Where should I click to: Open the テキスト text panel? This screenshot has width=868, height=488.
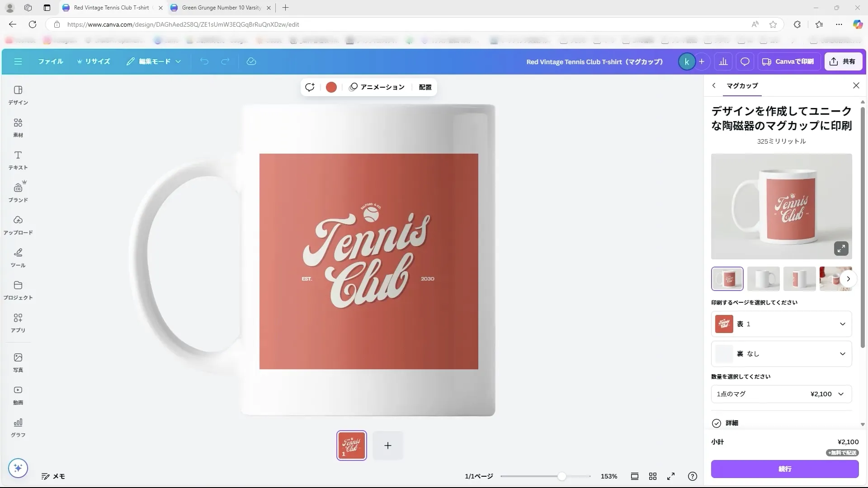tap(18, 160)
